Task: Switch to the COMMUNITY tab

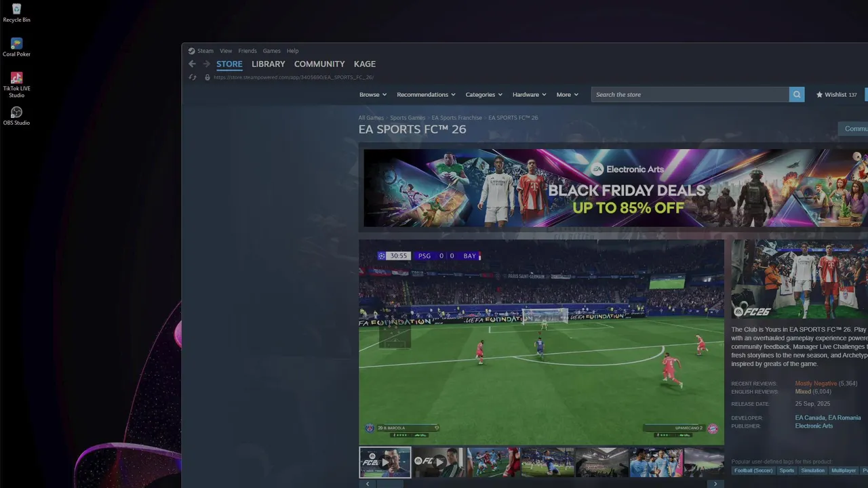Action: pyautogui.click(x=319, y=64)
